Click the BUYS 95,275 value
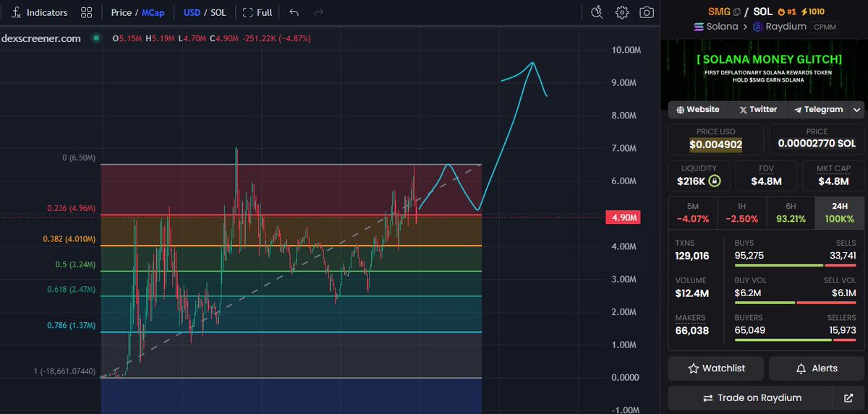The width and height of the screenshot is (868, 414). coord(749,256)
